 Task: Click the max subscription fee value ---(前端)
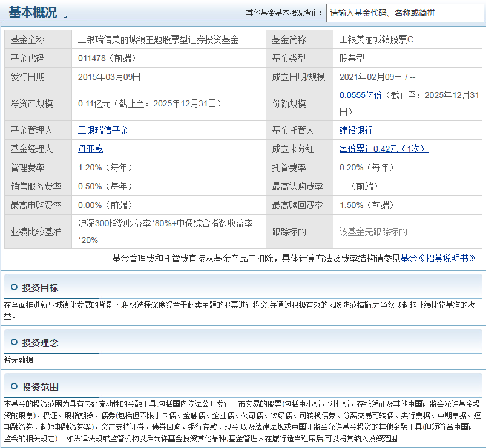click(359, 186)
